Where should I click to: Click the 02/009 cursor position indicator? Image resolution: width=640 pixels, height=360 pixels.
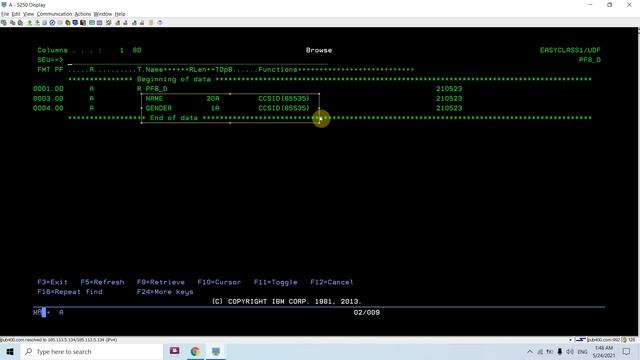[367, 312]
